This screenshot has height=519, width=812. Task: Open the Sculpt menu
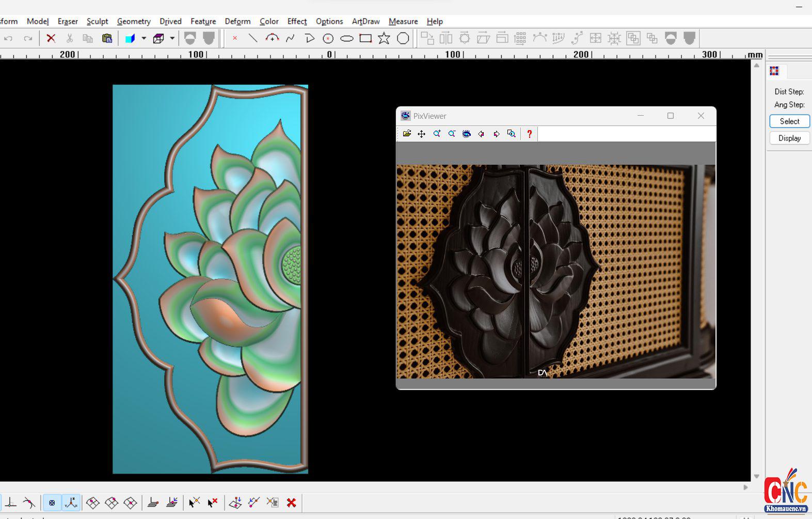click(x=97, y=21)
